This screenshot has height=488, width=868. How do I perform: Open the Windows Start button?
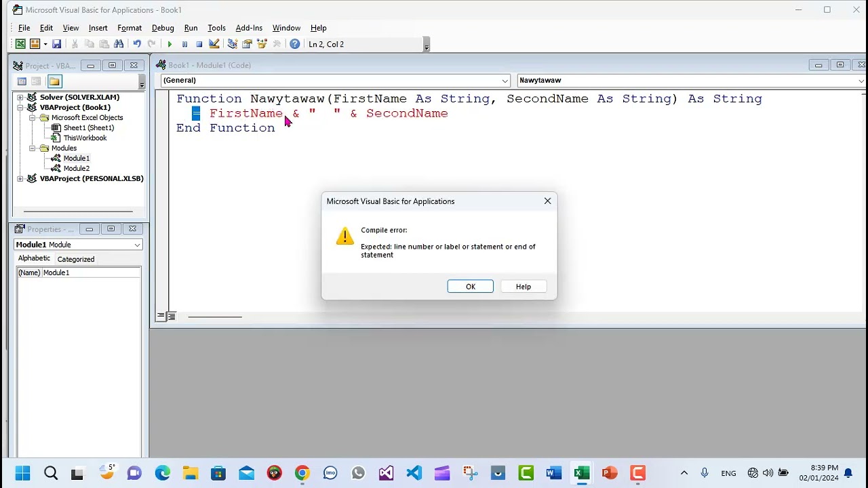(22, 473)
